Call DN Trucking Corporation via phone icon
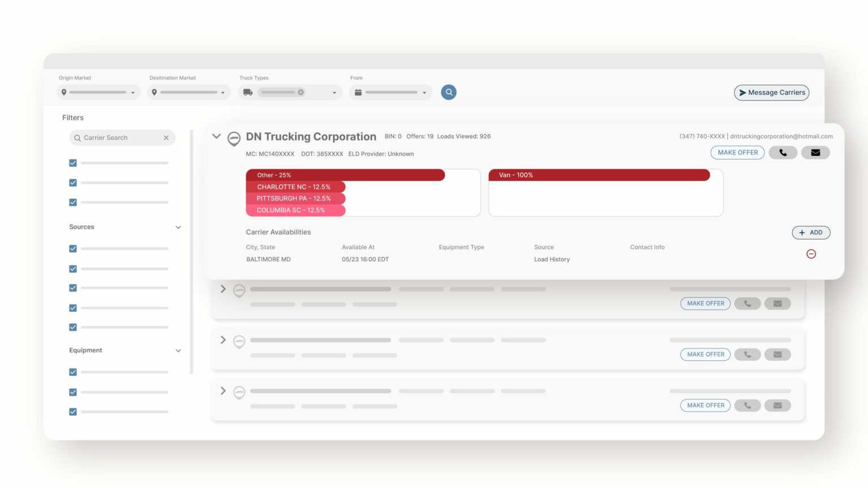Viewport: 868px width, 488px height. 783,152
